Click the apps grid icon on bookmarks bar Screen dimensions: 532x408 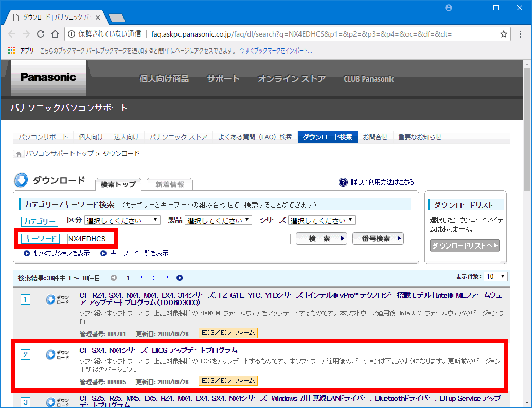(11, 50)
